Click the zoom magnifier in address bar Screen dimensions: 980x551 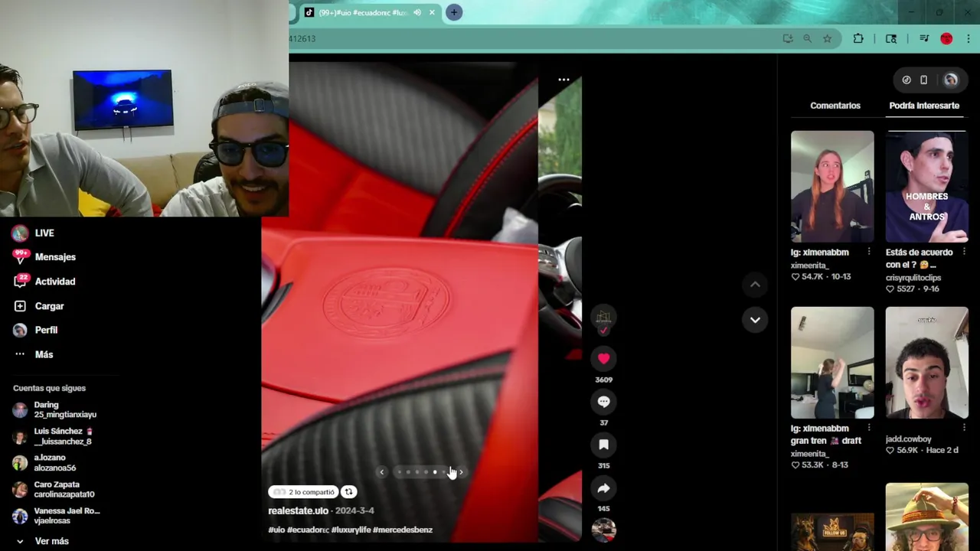807,38
